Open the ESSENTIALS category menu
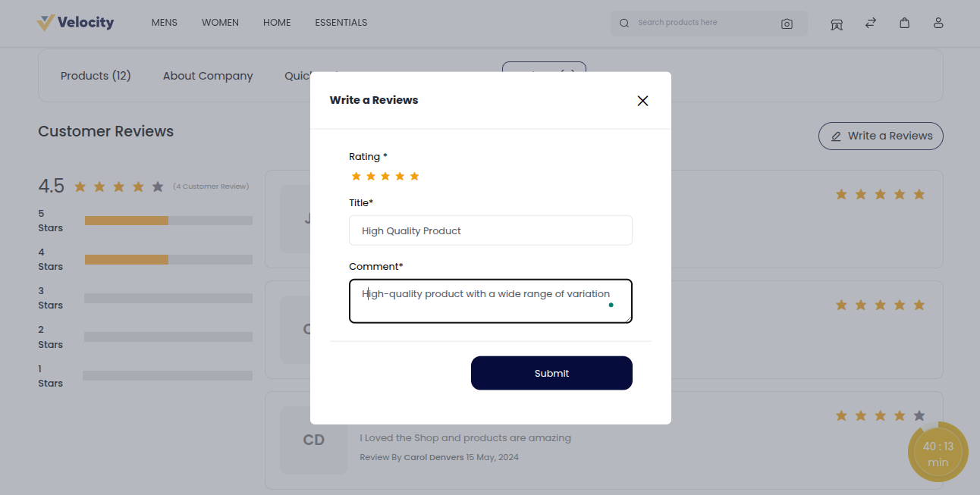This screenshot has width=980, height=495. (x=341, y=22)
